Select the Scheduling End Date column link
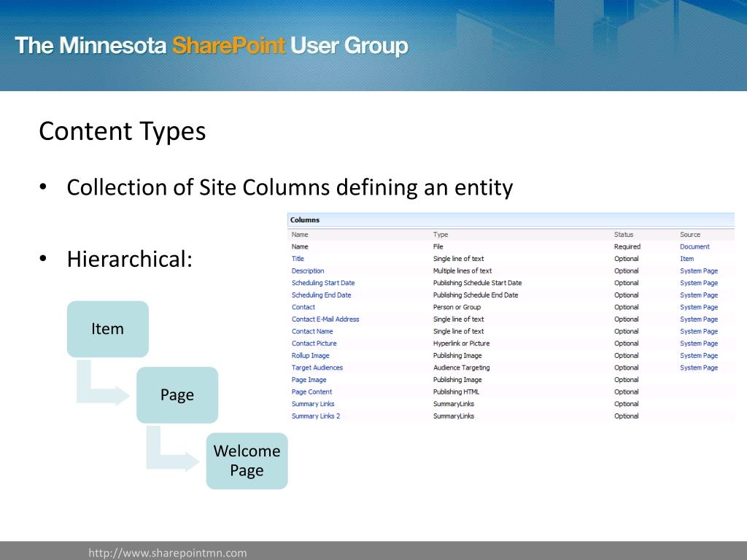Image resolution: width=747 pixels, height=560 pixels. 321,295
